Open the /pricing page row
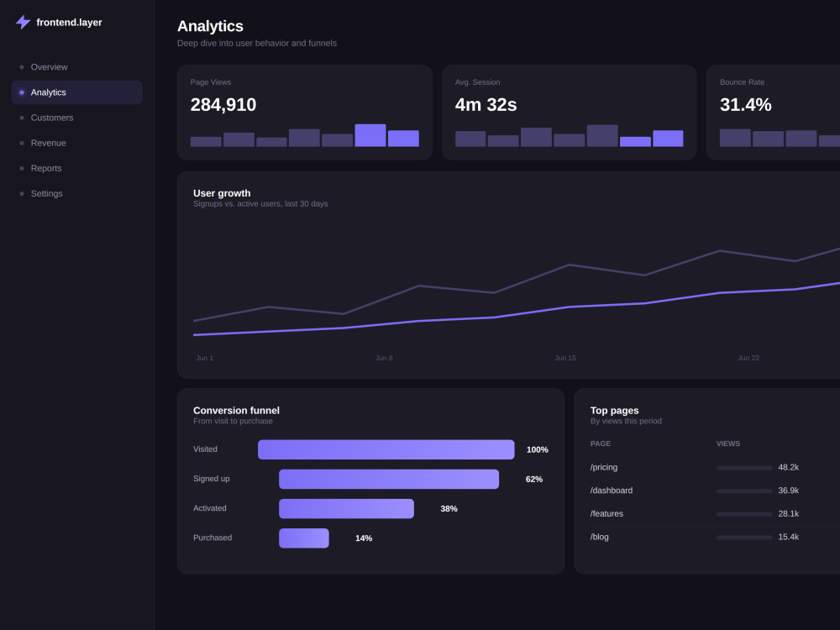 [x=715, y=468]
